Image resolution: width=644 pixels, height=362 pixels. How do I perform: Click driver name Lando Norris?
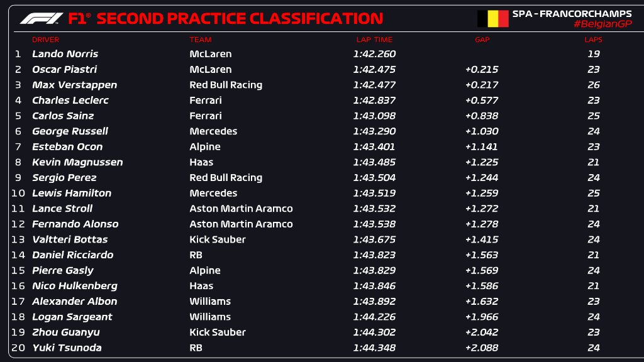(65, 54)
